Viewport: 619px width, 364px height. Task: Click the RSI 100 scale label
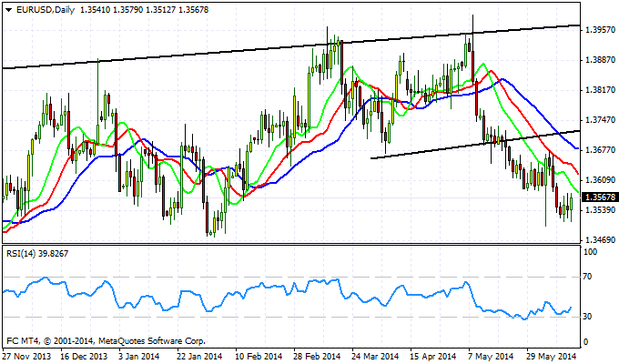tap(590, 252)
